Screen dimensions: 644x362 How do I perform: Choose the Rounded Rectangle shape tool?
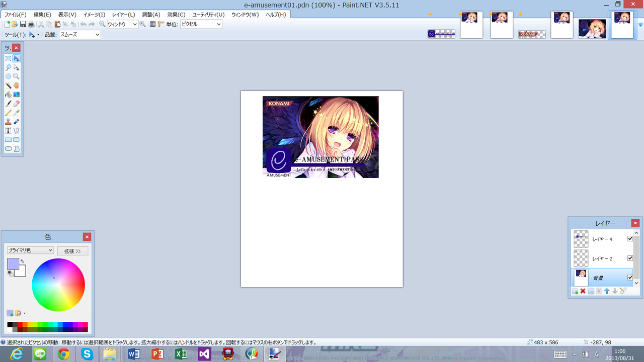(17, 140)
